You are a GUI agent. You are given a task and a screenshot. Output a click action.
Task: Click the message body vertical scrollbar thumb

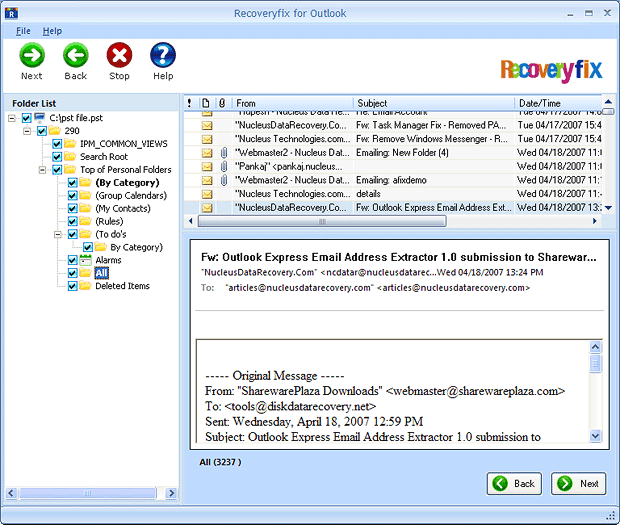coord(595,364)
